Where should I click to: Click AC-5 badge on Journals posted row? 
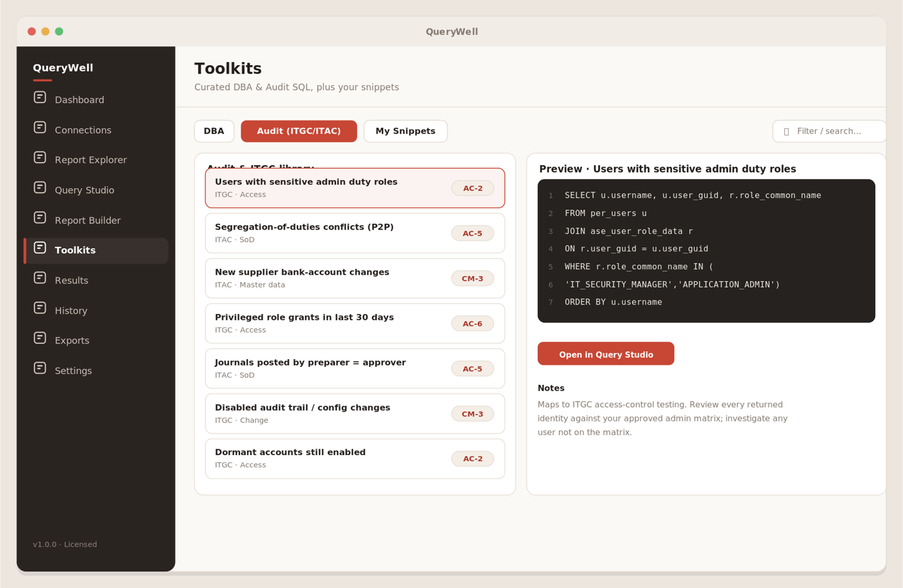click(473, 369)
